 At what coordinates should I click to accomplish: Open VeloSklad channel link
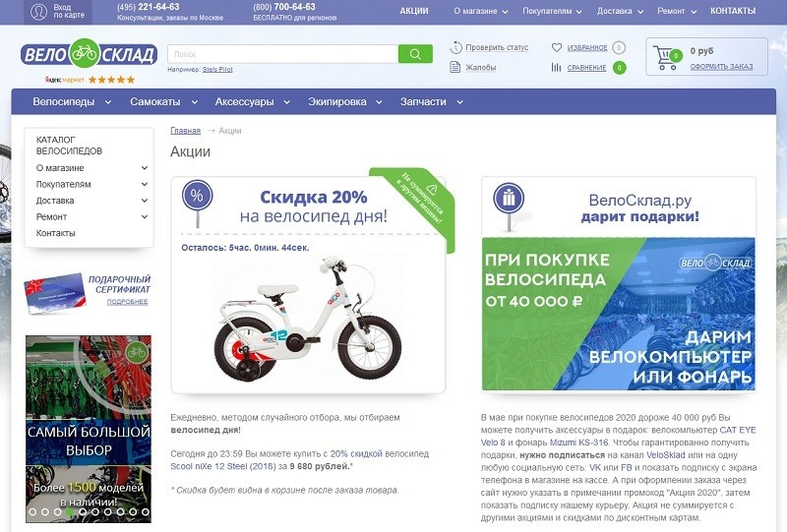point(666,455)
